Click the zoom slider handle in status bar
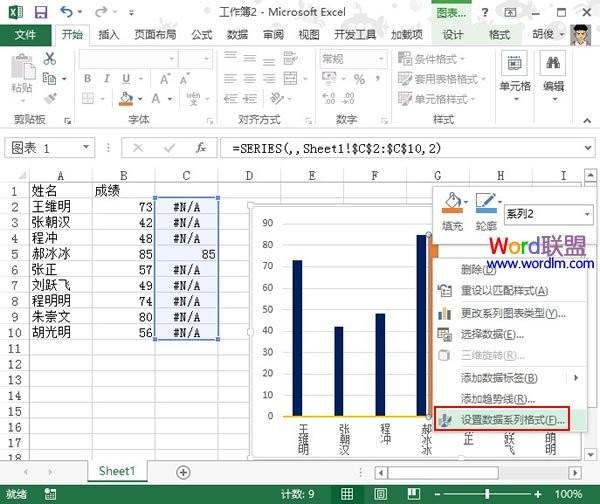 point(487,494)
